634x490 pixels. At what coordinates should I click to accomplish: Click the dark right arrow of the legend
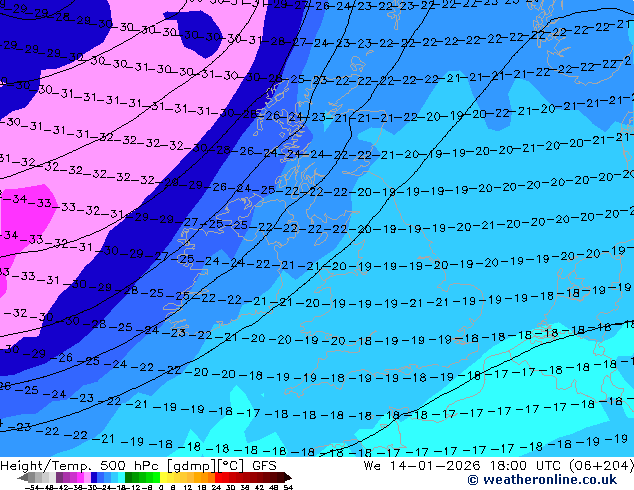(x=288, y=477)
